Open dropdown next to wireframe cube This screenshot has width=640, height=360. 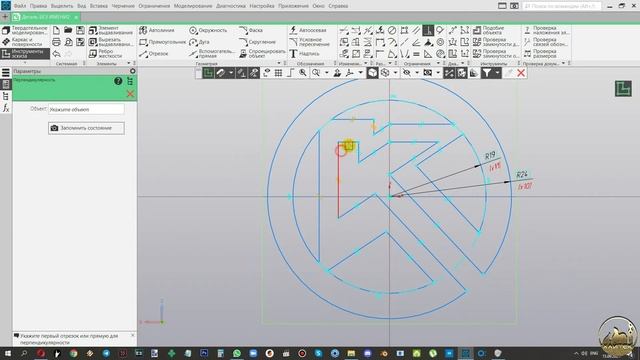[x=395, y=73]
